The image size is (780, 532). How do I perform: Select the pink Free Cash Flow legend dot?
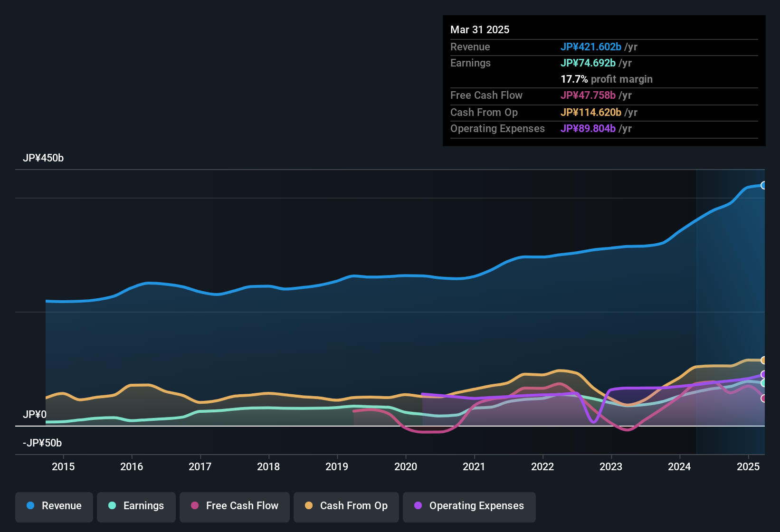[x=194, y=506]
